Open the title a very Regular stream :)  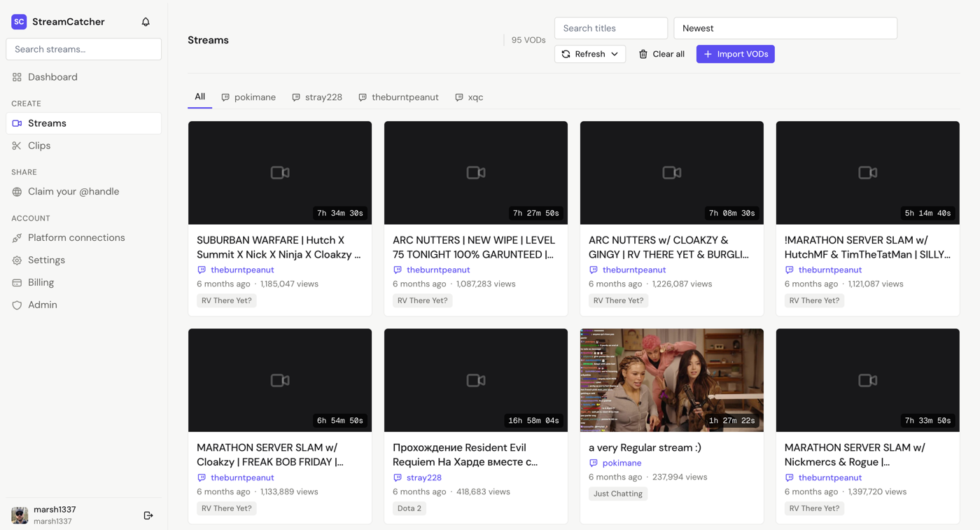645,447
